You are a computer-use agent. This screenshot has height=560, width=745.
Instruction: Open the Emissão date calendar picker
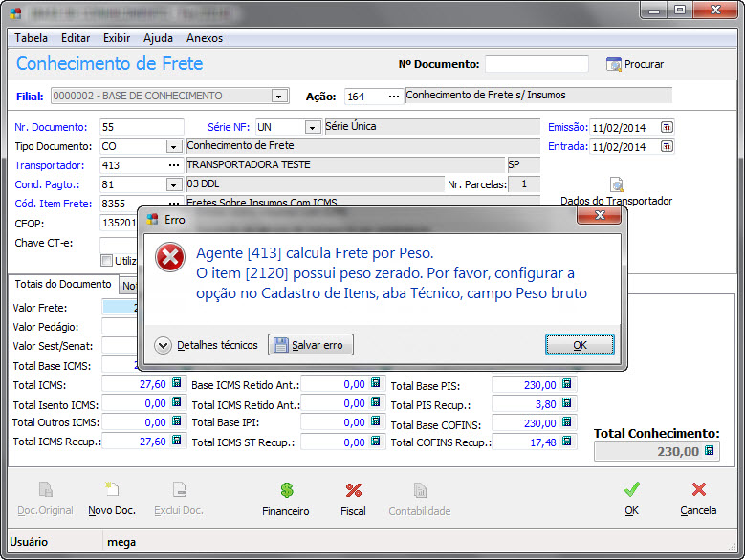(x=667, y=127)
